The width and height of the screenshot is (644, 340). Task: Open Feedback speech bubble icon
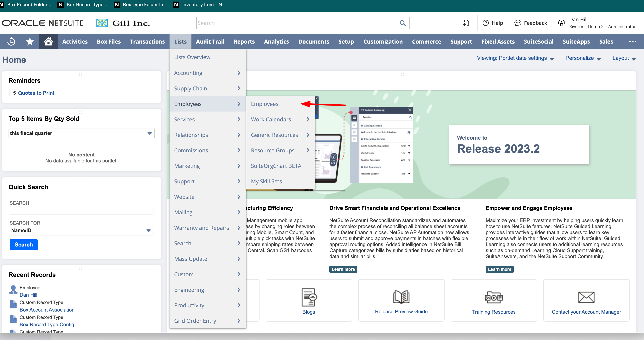pos(518,23)
